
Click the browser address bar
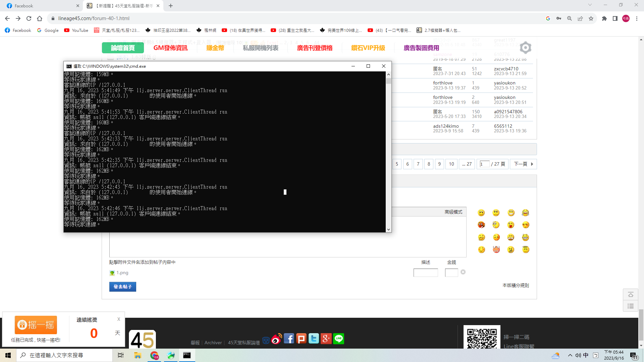(x=295, y=18)
